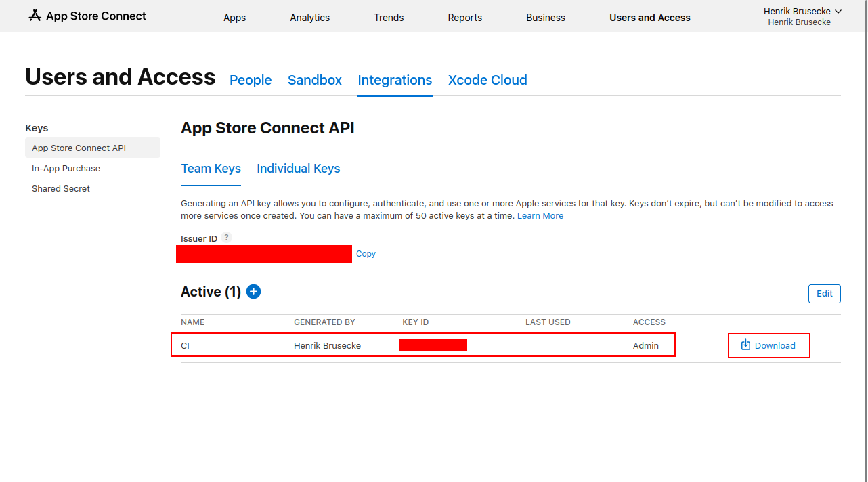Image resolution: width=868 pixels, height=482 pixels.
Task: Switch to the Sandbox tab
Action: pyautogui.click(x=315, y=80)
